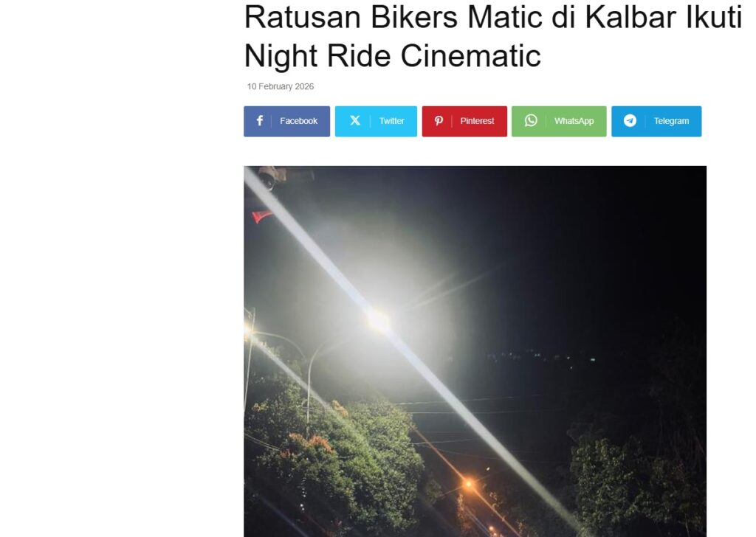
Task: Click the red flag in photo corner
Action: point(261,217)
